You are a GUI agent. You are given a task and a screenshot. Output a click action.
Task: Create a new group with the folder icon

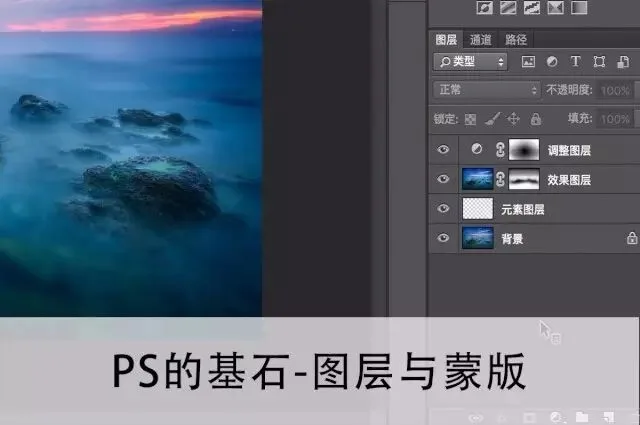coord(582,417)
